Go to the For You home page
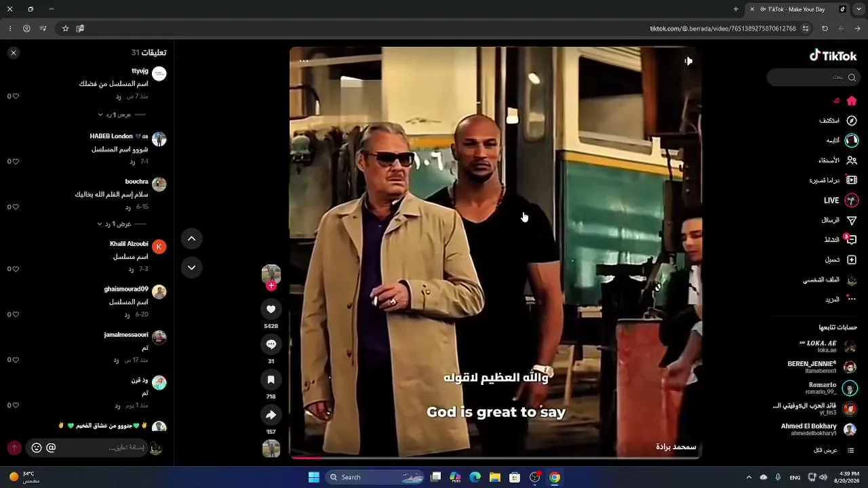 click(x=844, y=101)
